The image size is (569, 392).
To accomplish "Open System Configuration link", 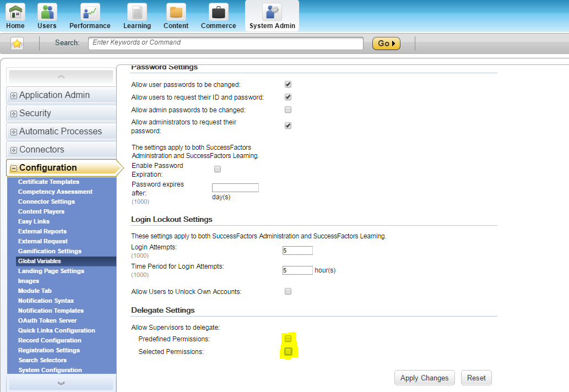I will (x=50, y=370).
